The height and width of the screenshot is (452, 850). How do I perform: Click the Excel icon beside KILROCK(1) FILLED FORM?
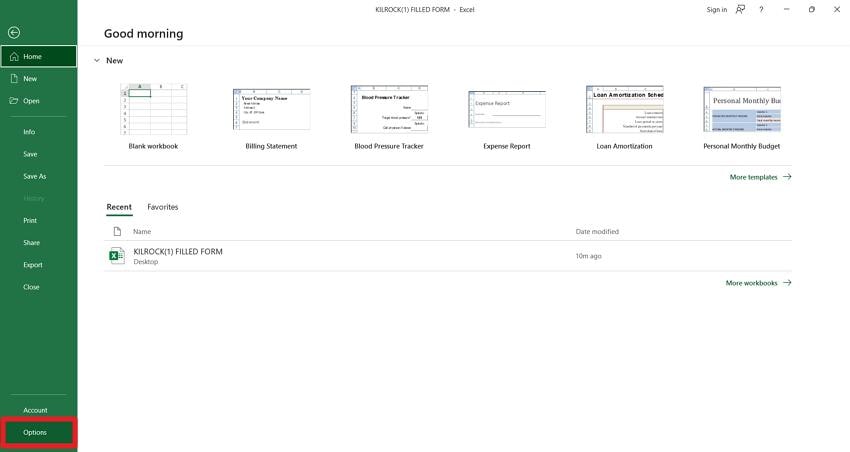tap(117, 256)
